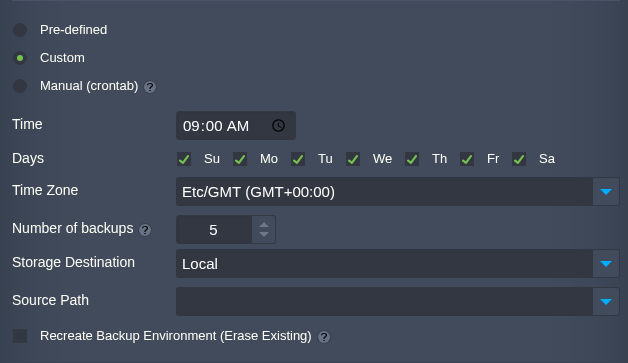
Task: Open the Time Zone dropdown arrow
Action: tap(606, 192)
